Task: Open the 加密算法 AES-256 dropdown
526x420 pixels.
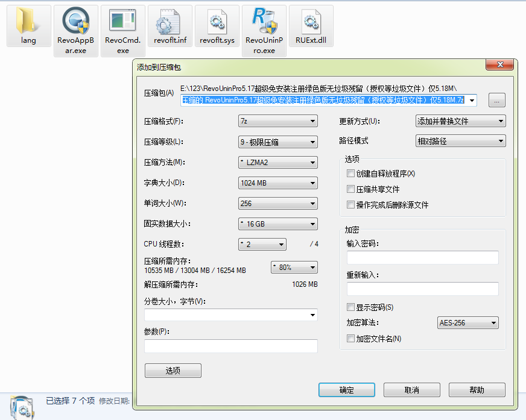Action: click(468, 323)
